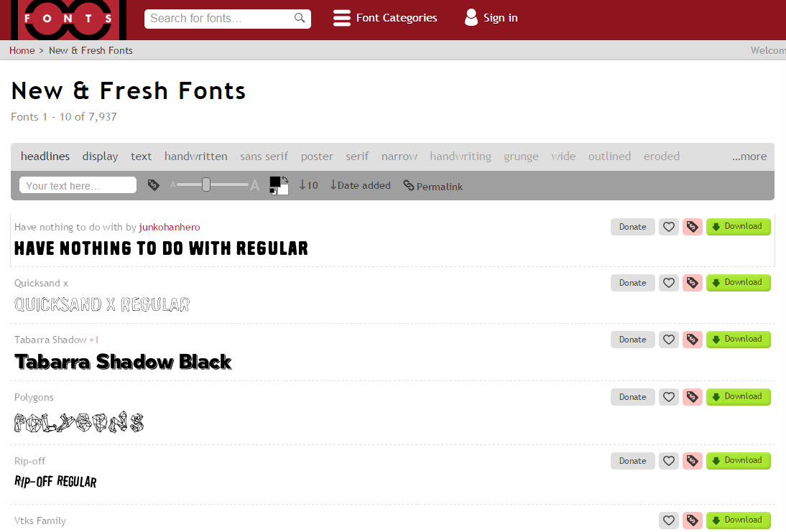
Task: Open the junkohanhero author page link
Action: [169, 226]
